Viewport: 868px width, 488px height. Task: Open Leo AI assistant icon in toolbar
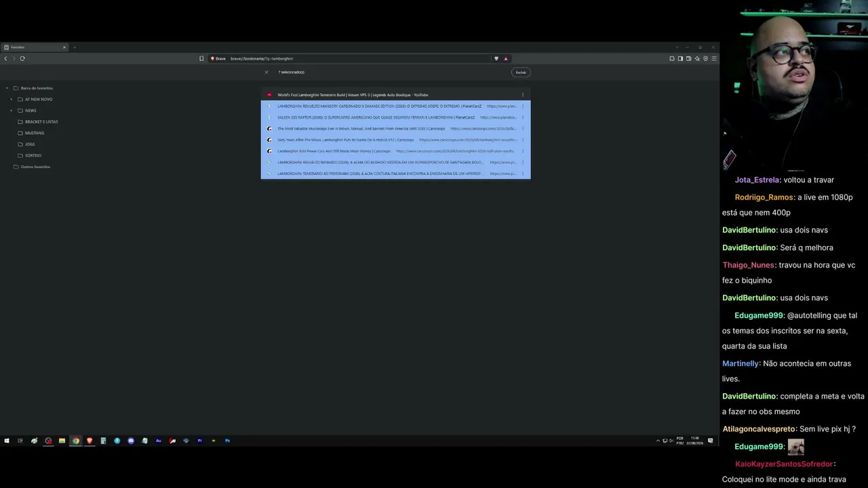(x=697, y=58)
